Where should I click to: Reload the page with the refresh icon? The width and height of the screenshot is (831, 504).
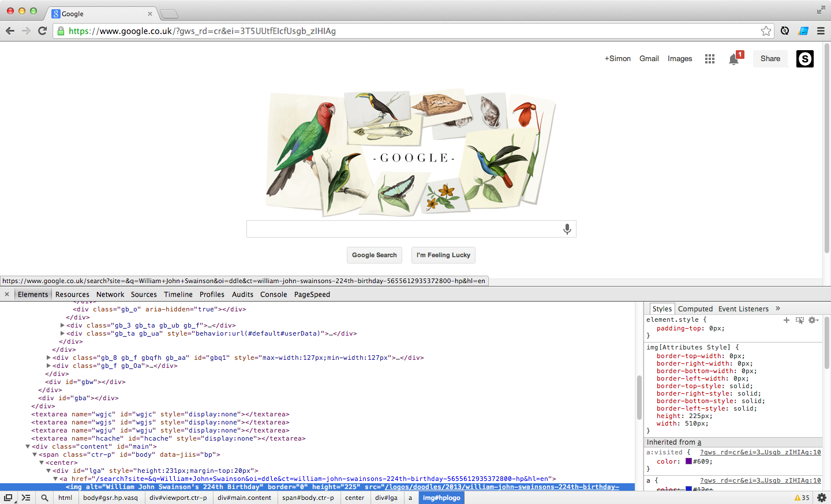point(42,31)
